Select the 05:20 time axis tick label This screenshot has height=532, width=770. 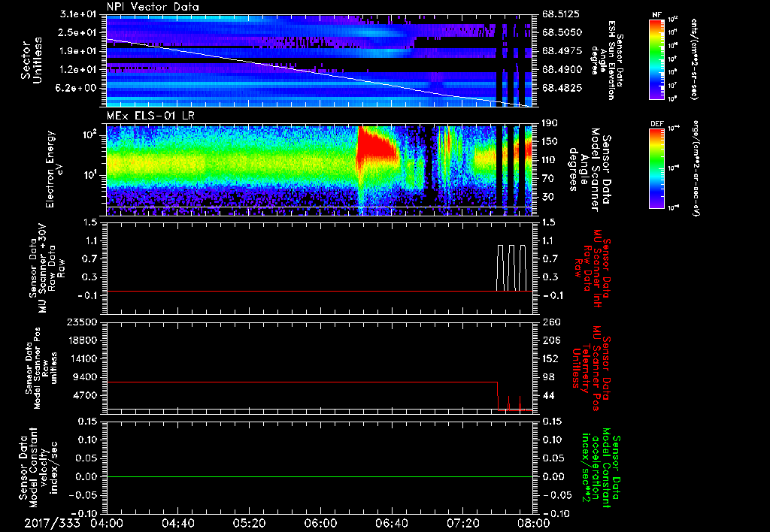(x=250, y=523)
